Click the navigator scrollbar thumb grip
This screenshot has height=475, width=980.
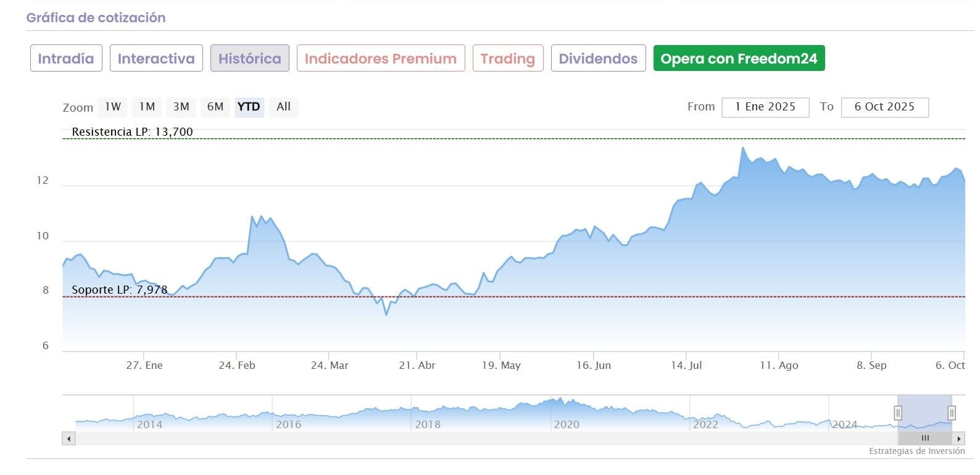(924, 439)
